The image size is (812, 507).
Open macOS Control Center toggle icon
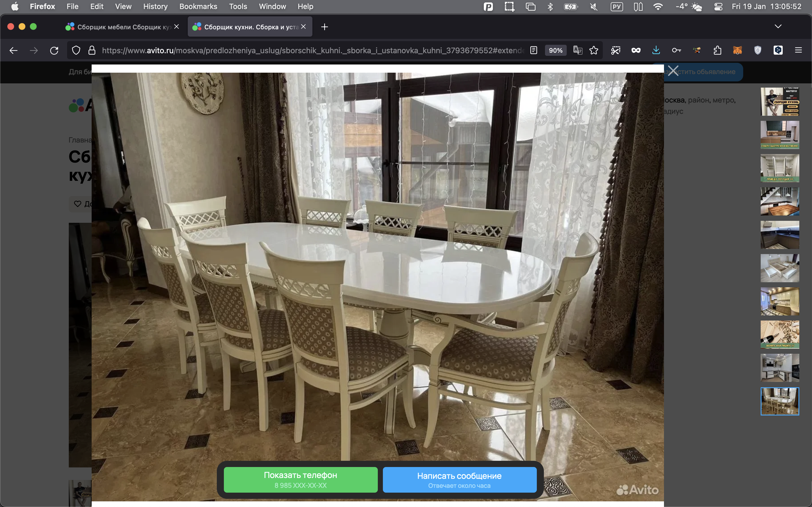718,6
